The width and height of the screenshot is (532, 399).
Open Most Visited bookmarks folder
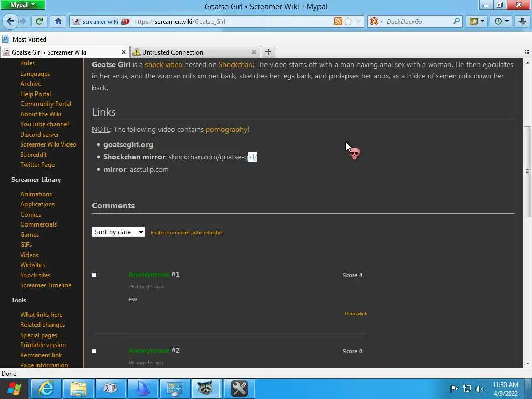(24, 39)
